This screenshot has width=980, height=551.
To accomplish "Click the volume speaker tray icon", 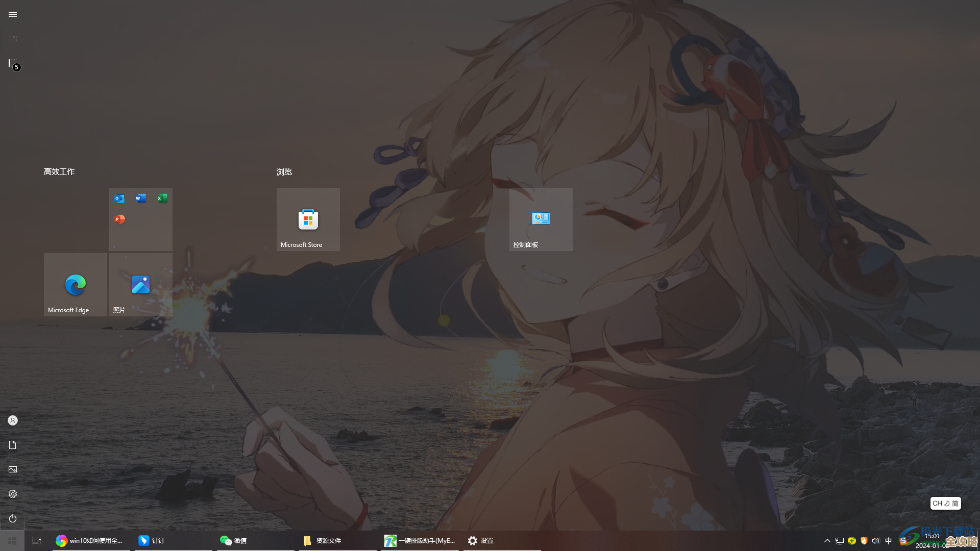I will pyautogui.click(x=876, y=541).
